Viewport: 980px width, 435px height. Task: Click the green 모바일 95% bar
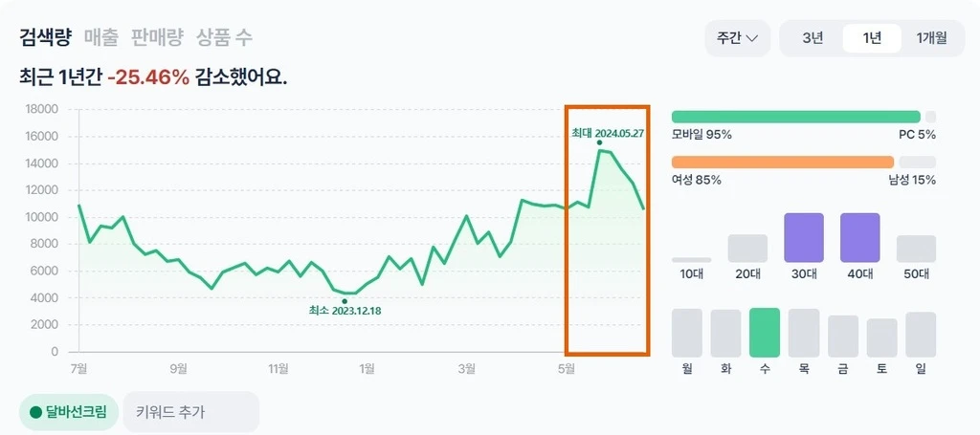pos(795,117)
